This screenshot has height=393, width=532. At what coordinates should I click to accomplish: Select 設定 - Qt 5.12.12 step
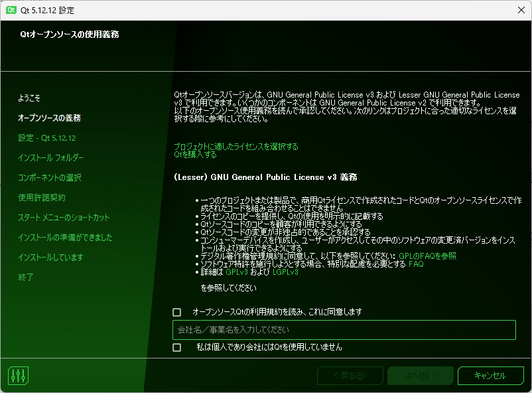click(47, 138)
